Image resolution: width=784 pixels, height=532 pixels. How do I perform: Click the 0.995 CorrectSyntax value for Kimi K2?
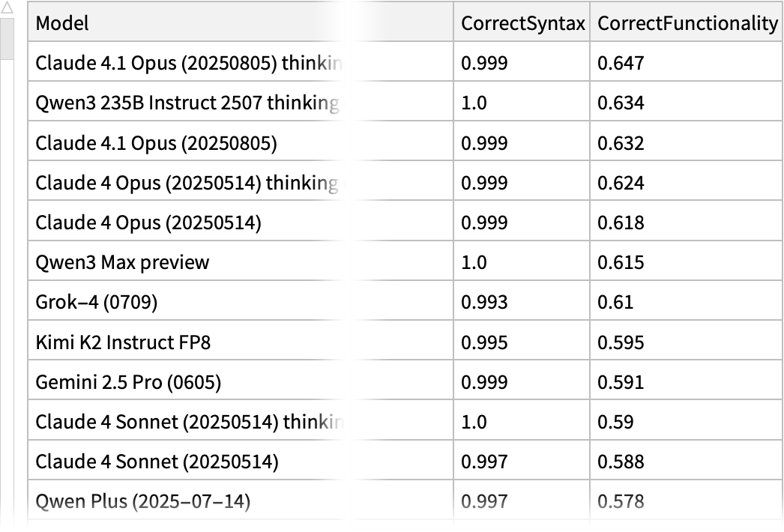click(x=484, y=342)
